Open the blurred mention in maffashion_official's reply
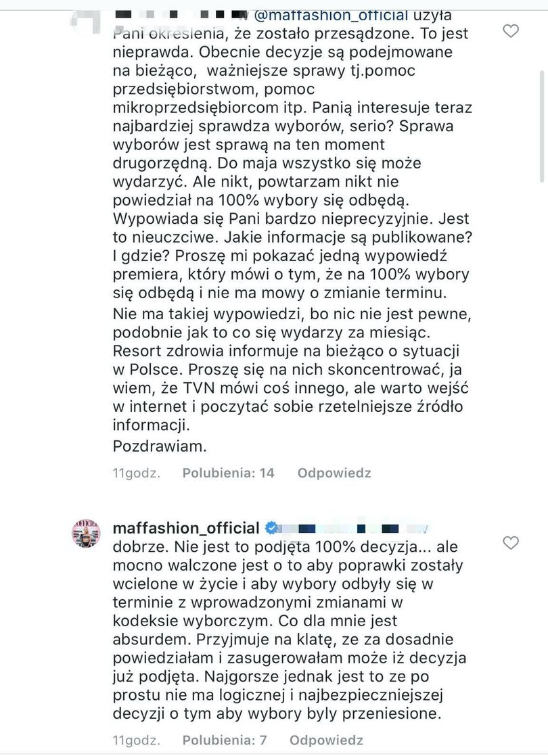Viewport: 548px width, 756px height. click(352, 527)
